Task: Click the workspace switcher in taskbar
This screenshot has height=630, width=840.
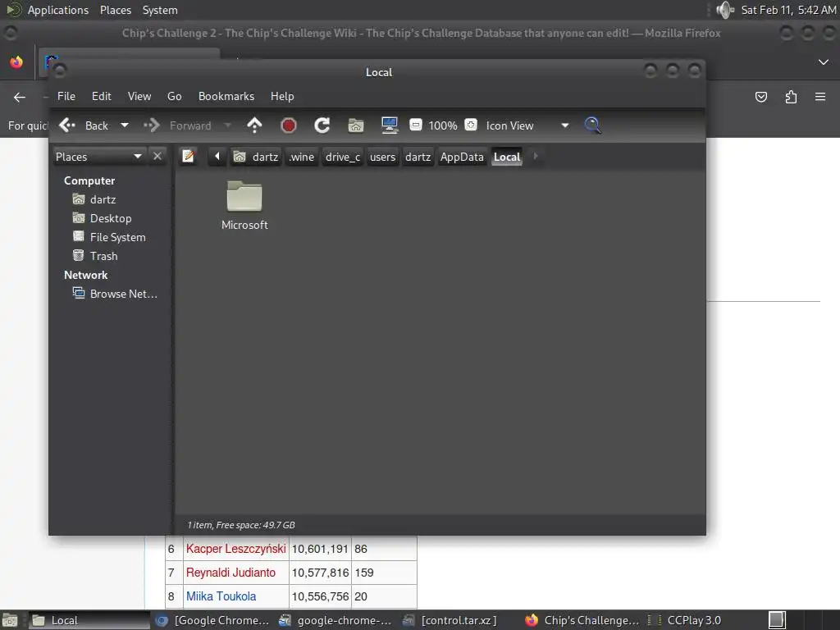Action: click(777, 620)
